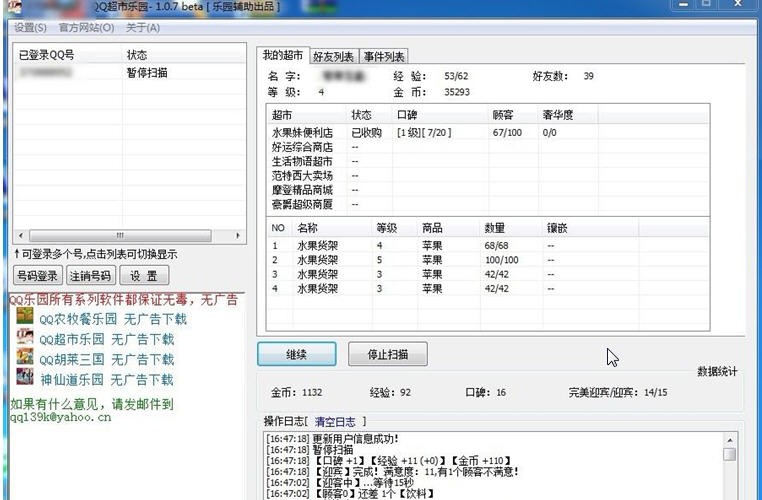This screenshot has height=500, width=762.
Task: Select the 壹爵超级商厦 row
Action: pyautogui.click(x=488, y=205)
